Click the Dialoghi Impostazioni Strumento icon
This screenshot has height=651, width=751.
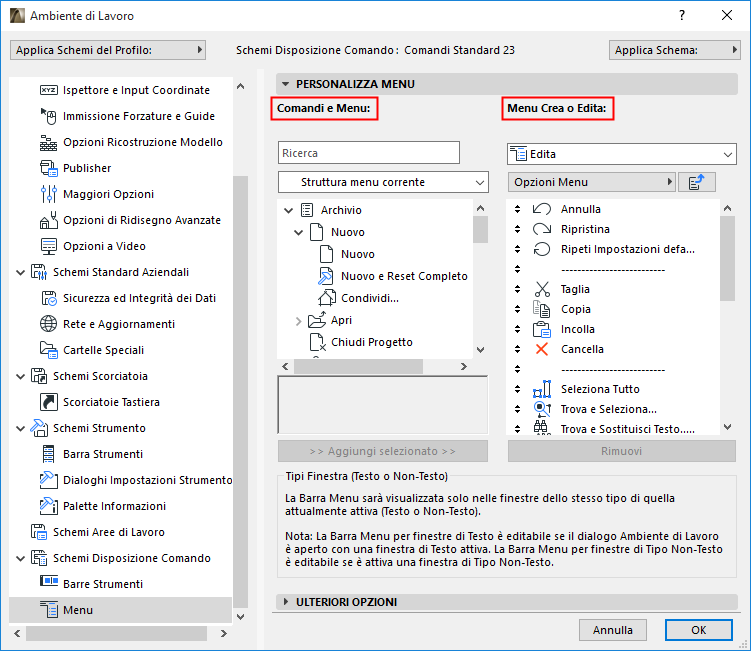coord(48,480)
